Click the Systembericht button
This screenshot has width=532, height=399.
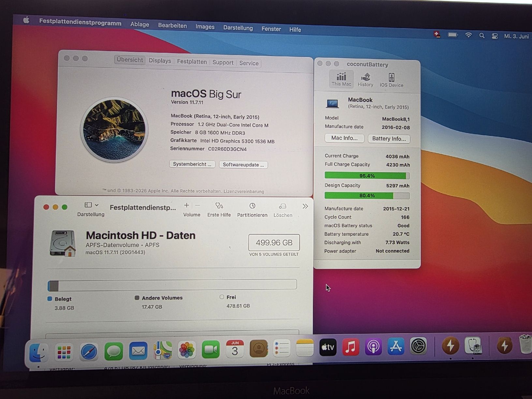[192, 164]
